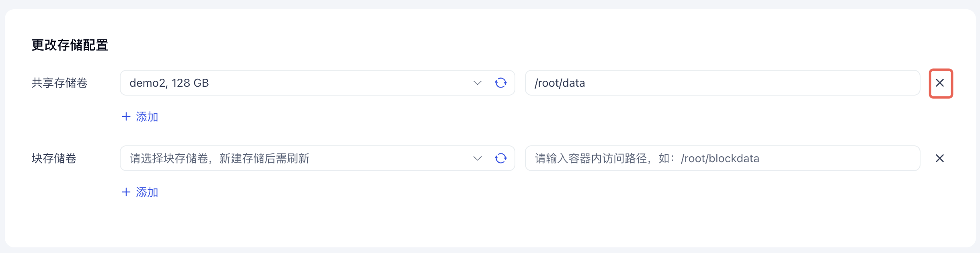Click the 共享存储卷 field label
Image resolution: width=980 pixels, height=253 pixels.
(x=59, y=83)
